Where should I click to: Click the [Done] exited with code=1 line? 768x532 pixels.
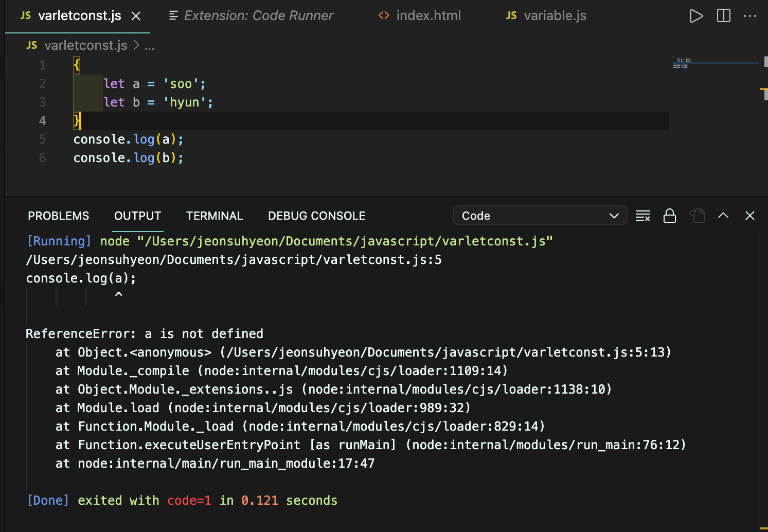pos(182,501)
